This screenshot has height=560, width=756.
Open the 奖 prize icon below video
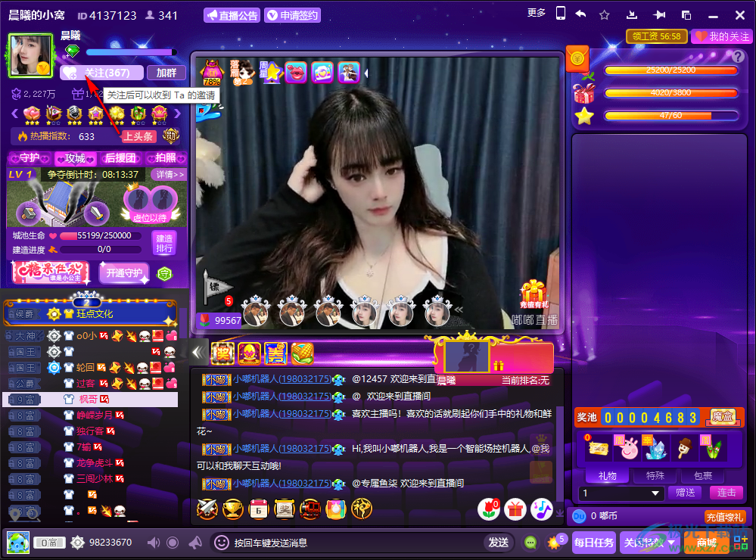click(x=222, y=353)
